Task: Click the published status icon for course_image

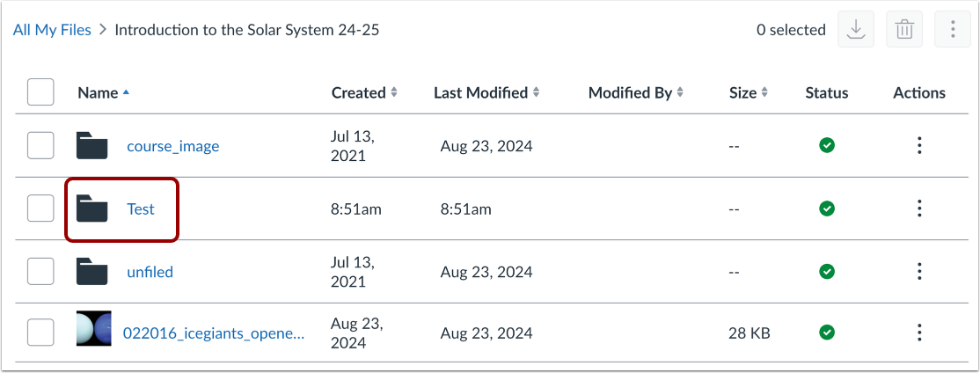Action: click(826, 145)
